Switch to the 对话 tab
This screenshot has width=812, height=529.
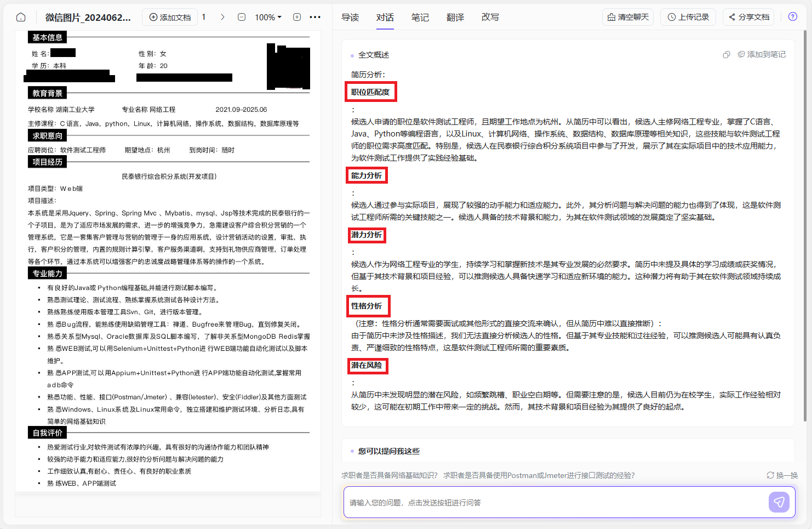385,17
